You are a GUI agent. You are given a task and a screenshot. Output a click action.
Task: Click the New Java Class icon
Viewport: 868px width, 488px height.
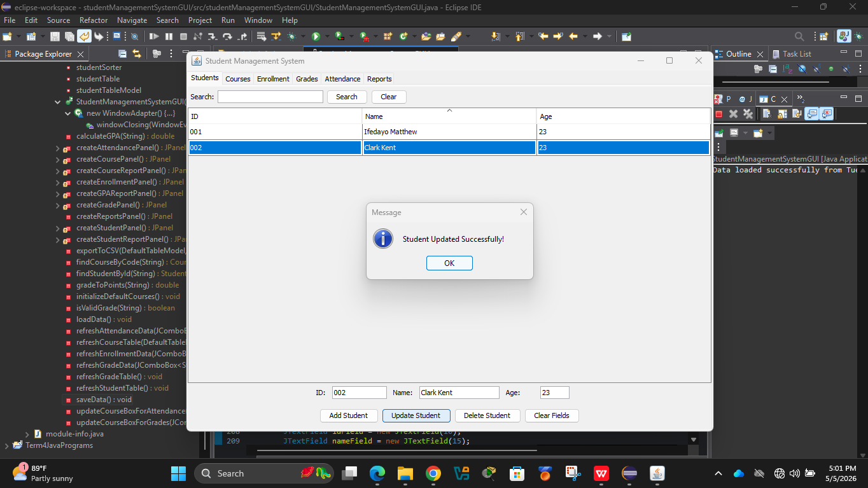[x=403, y=36]
